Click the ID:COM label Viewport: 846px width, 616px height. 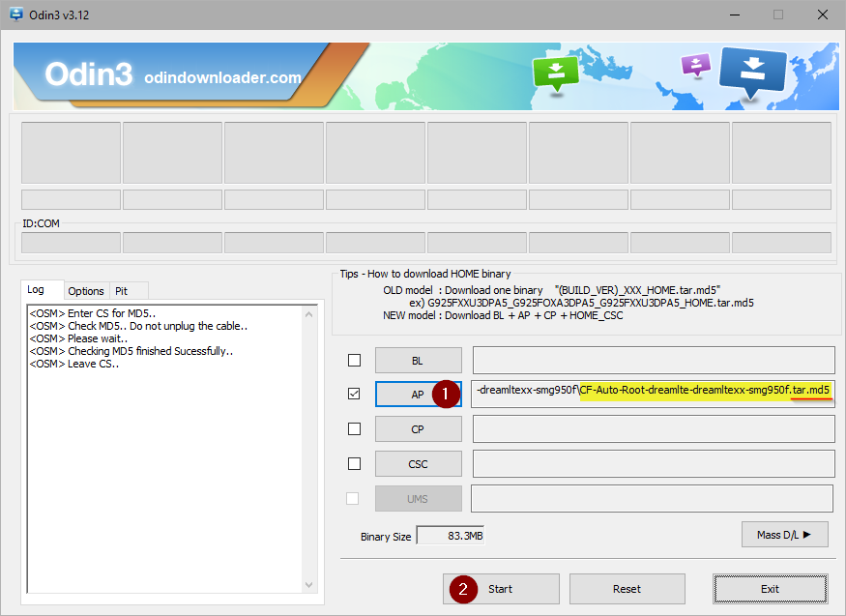click(x=41, y=223)
